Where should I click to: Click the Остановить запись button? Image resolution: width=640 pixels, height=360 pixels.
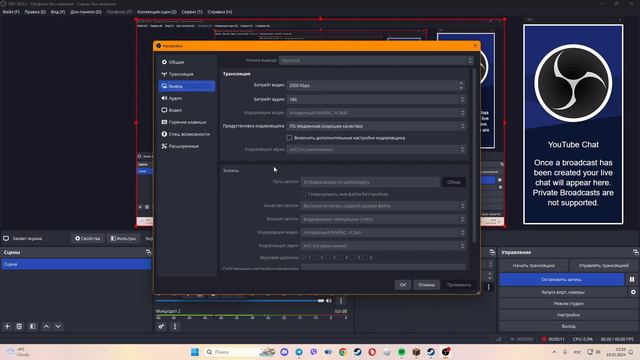[562, 280]
